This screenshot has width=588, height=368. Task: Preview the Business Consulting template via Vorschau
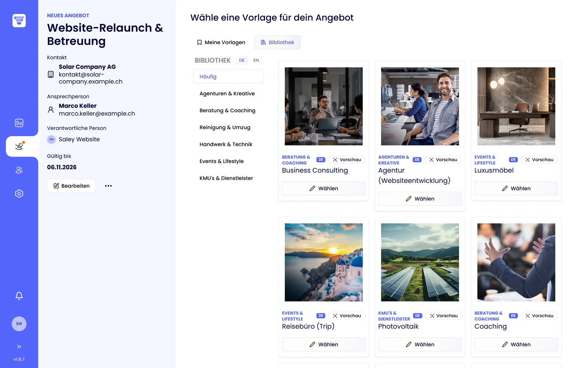pos(347,160)
